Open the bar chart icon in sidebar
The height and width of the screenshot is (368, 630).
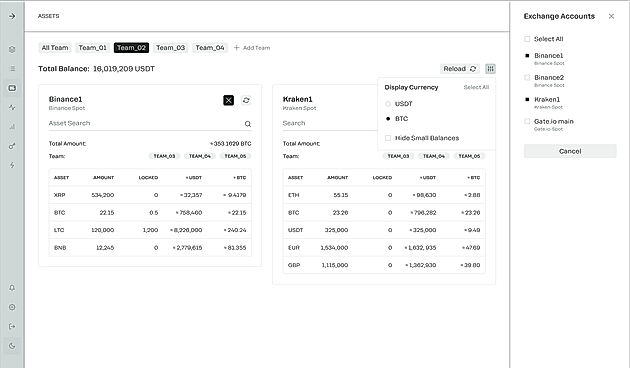(12, 127)
